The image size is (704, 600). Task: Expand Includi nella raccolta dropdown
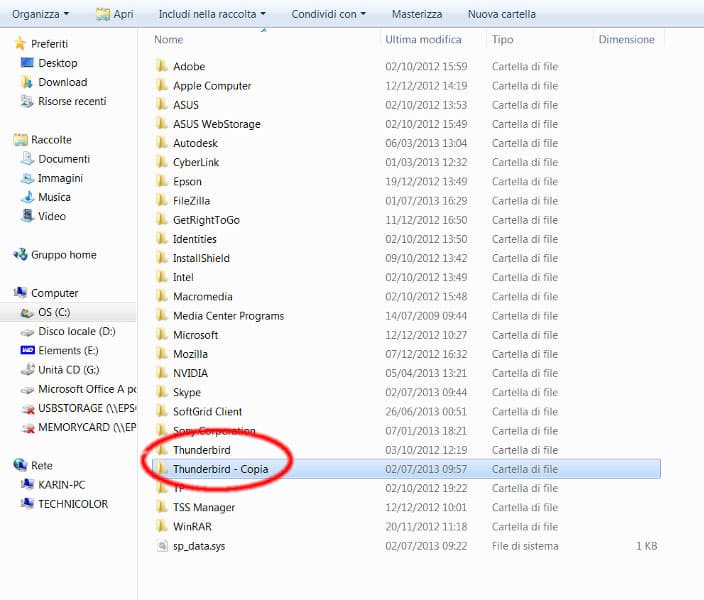point(212,14)
